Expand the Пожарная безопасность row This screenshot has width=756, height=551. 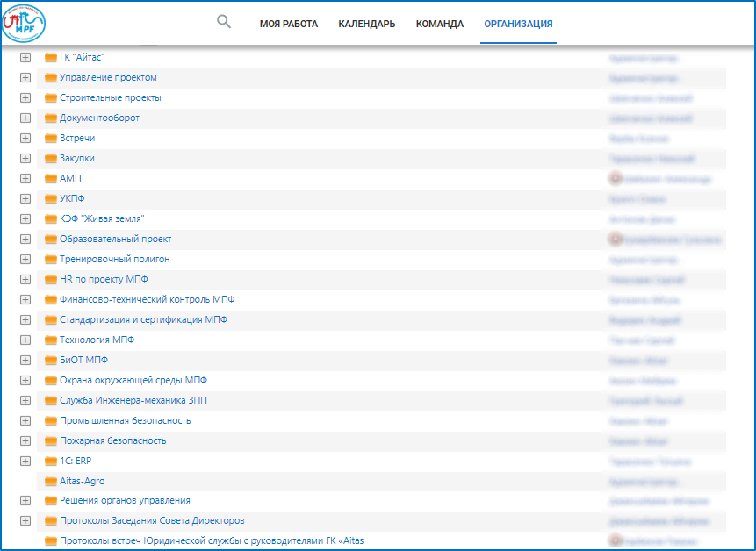coord(25,441)
